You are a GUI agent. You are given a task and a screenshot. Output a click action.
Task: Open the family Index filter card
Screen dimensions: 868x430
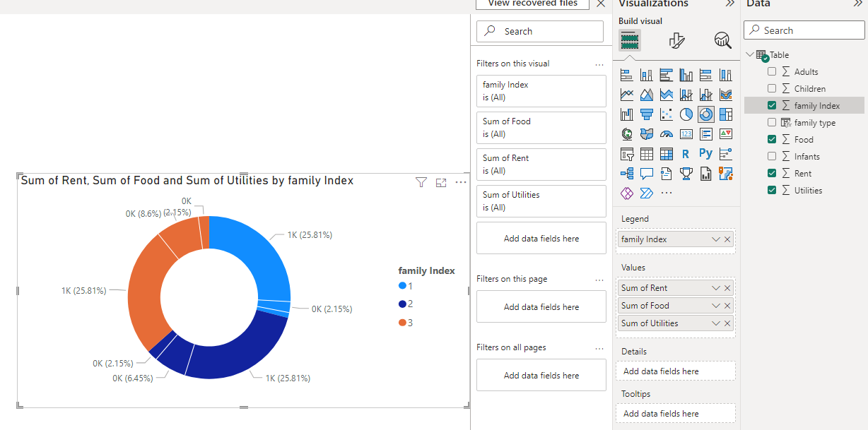point(541,91)
